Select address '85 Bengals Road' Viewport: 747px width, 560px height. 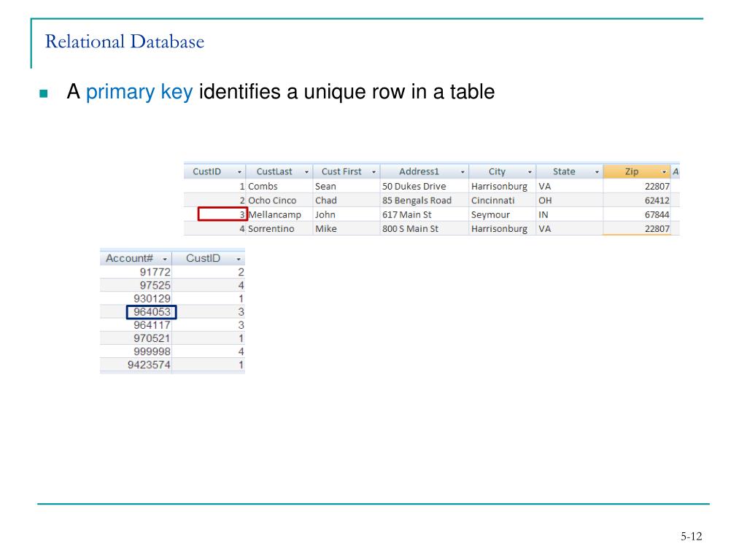[425, 201]
